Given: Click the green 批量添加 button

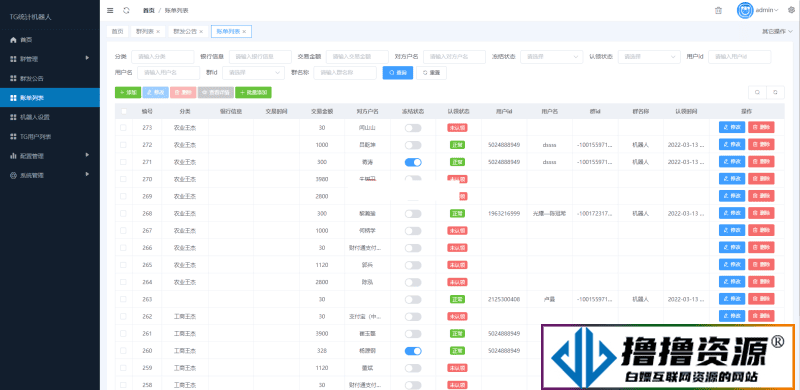Looking at the screenshot, I should (254, 92).
